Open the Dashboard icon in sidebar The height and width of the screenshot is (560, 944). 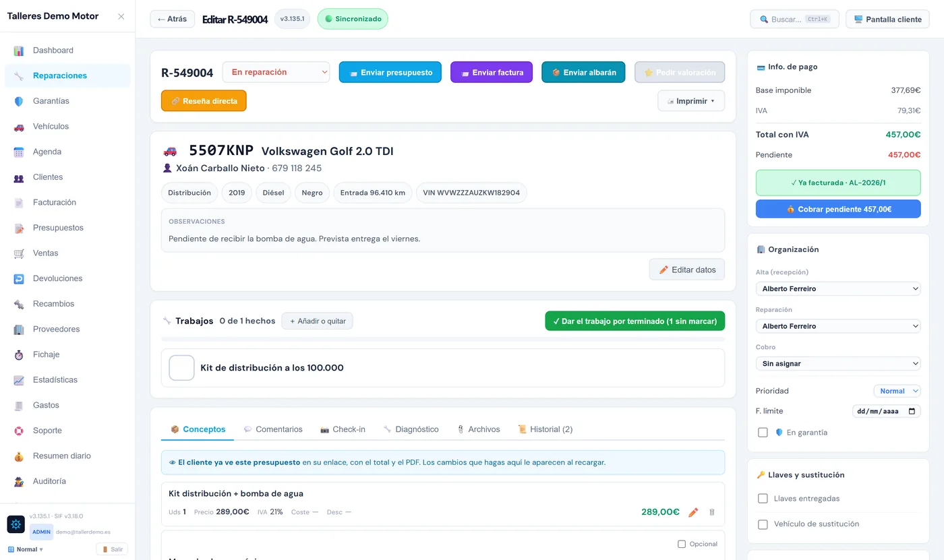point(19,51)
